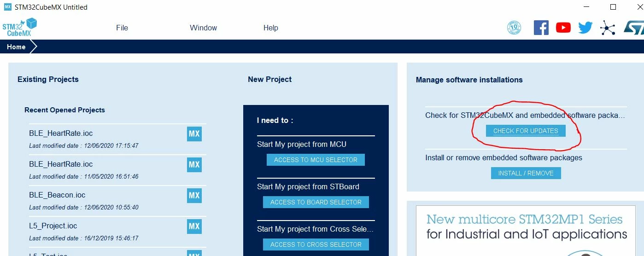This screenshot has height=256, width=644.
Task: Open ST Facebook page icon
Action: (541, 28)
